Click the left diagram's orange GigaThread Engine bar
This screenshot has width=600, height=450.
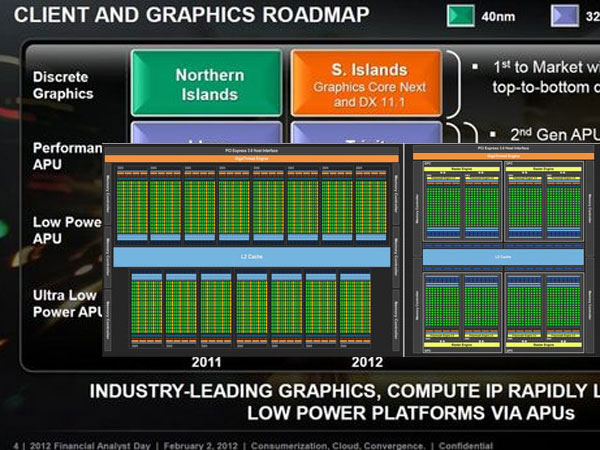[x=251, y=158]
